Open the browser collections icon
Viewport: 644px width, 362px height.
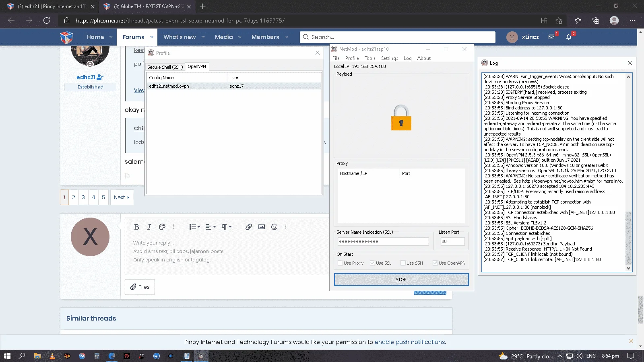coord(596,21)
